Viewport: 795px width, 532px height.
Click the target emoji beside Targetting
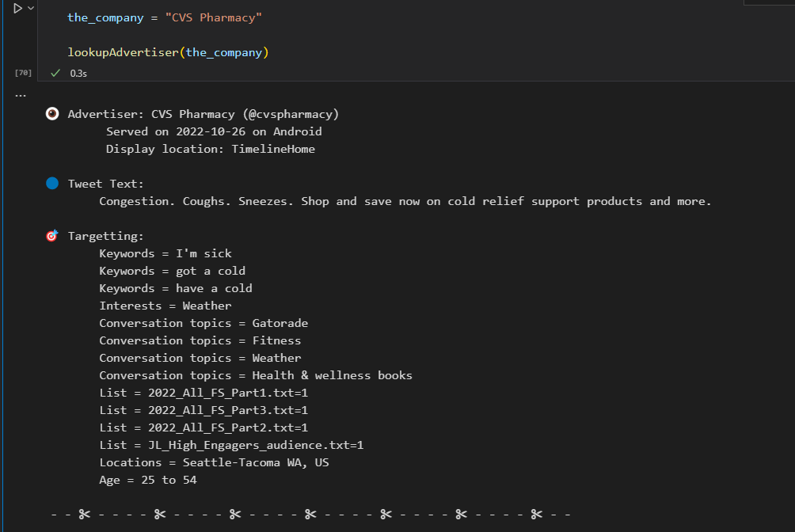point(52,236)
